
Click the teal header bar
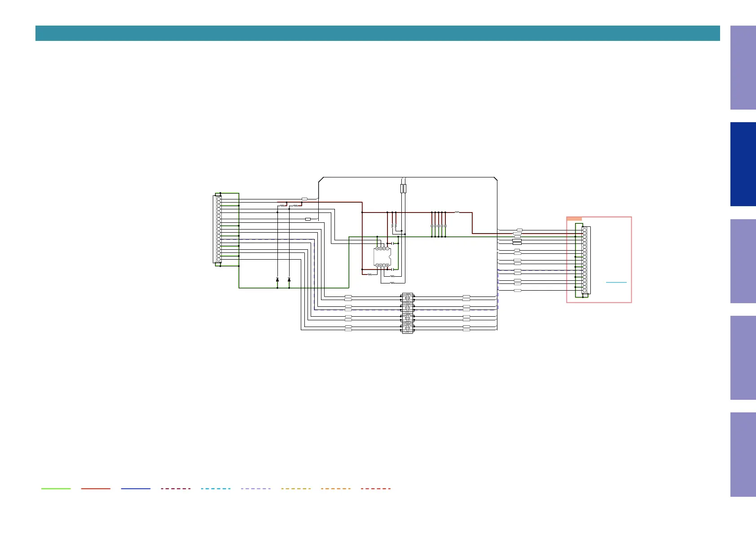pos(378,33)
